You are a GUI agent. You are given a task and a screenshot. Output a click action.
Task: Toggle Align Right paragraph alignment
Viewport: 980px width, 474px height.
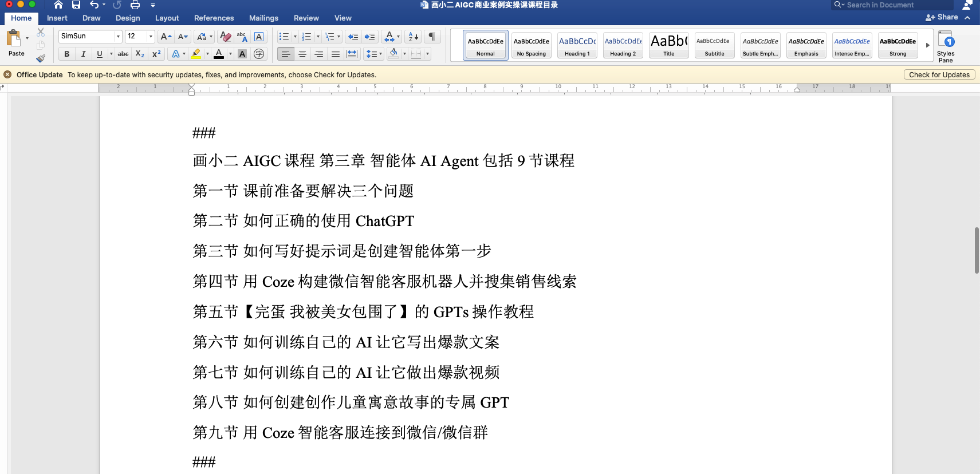(319, 54)
